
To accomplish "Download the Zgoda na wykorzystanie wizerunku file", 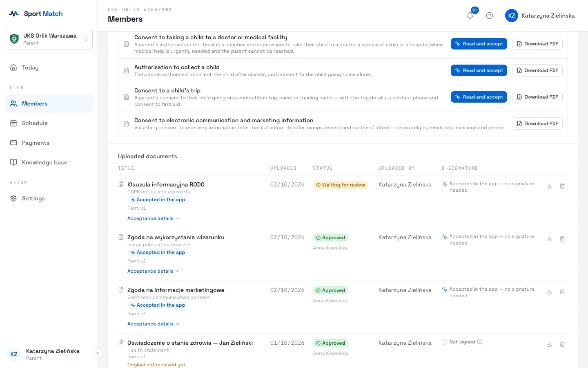I will pos(549,239).
